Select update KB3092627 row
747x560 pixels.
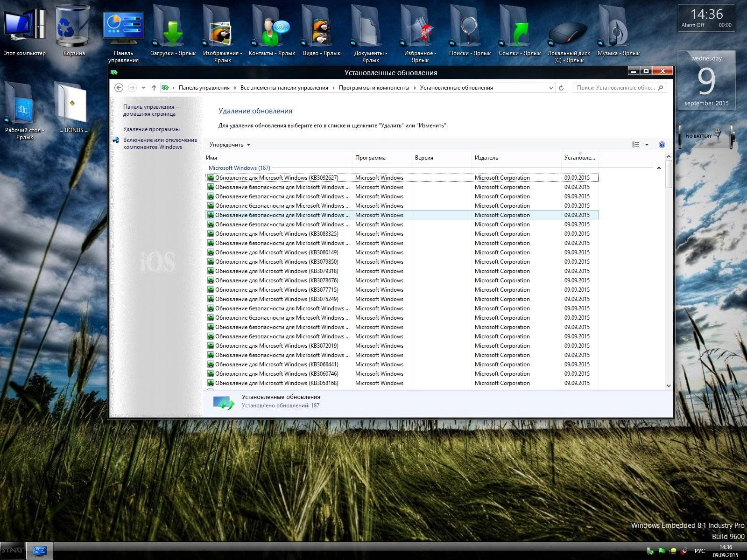[x=402, y=178]
